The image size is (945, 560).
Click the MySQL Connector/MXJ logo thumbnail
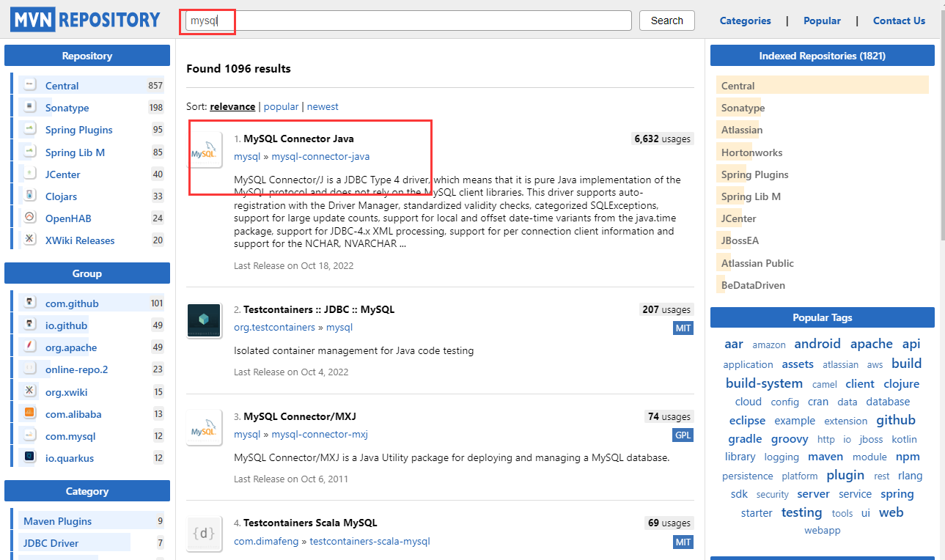pyautogui.click(x=205, y=428)
